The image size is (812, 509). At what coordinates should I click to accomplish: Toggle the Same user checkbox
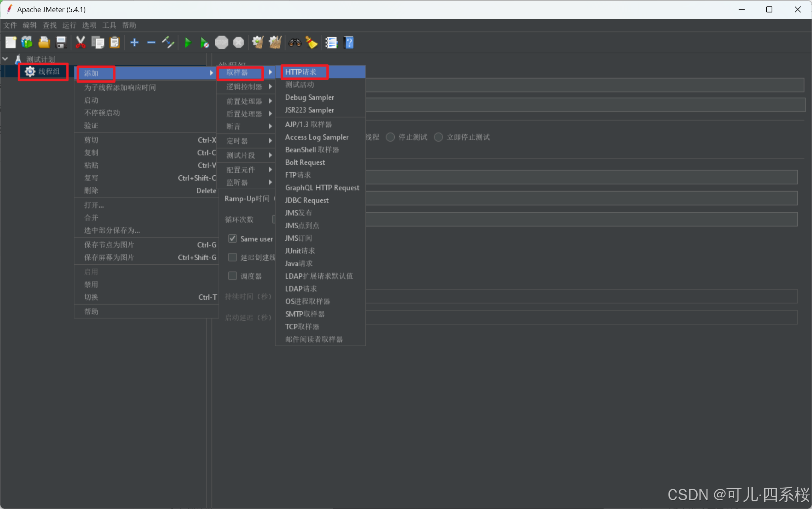[232, 239]
